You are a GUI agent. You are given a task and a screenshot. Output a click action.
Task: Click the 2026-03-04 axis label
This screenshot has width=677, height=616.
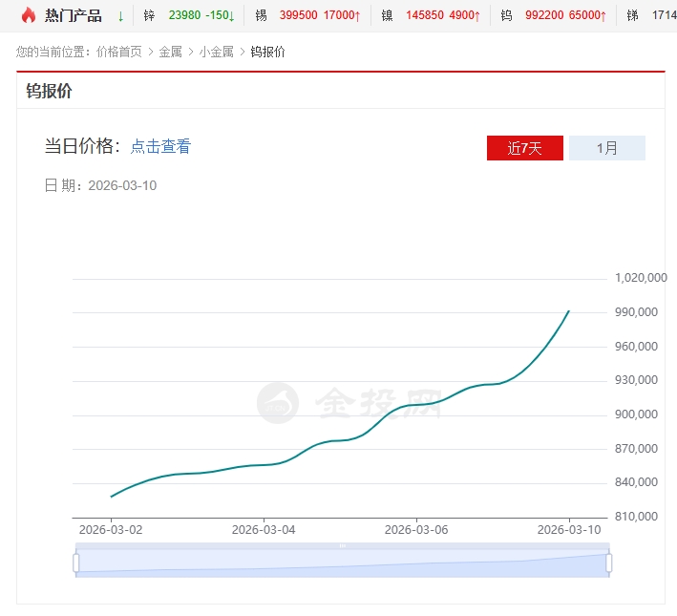264,530
